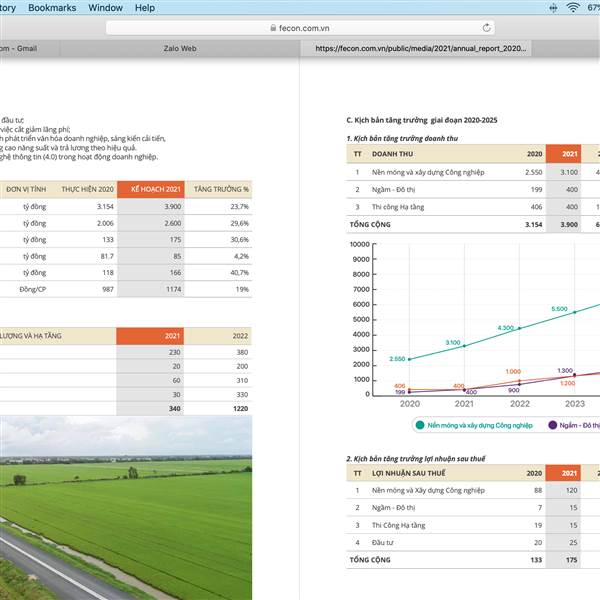Select the value 3.154 in Thực hiện 2020
The width and height of the screenshot is (600, 600).
coord(105,207)
